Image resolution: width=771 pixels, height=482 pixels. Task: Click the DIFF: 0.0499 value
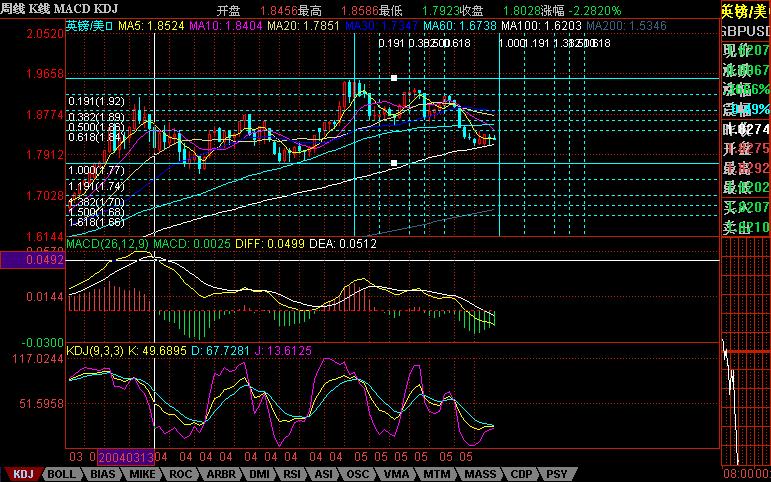point(269,243)
